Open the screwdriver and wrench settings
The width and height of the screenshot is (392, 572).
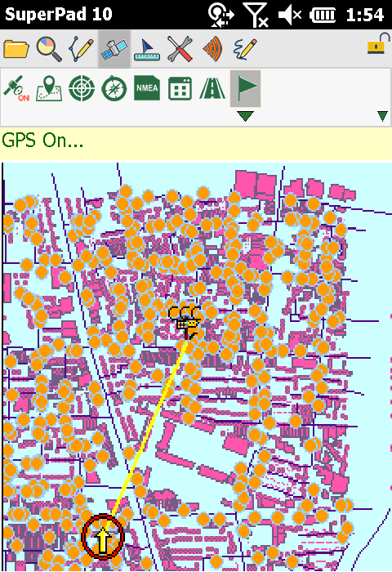tap(180, 49)
